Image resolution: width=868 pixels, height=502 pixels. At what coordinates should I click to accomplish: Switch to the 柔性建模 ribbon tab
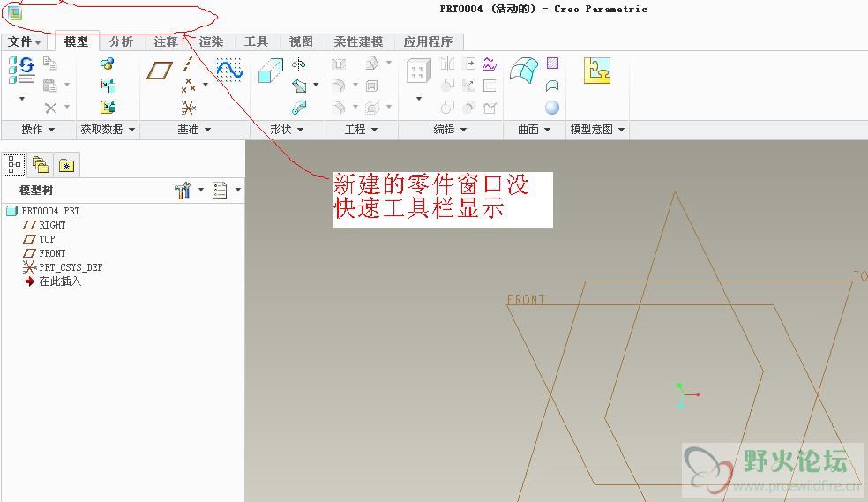coord(358,41)
